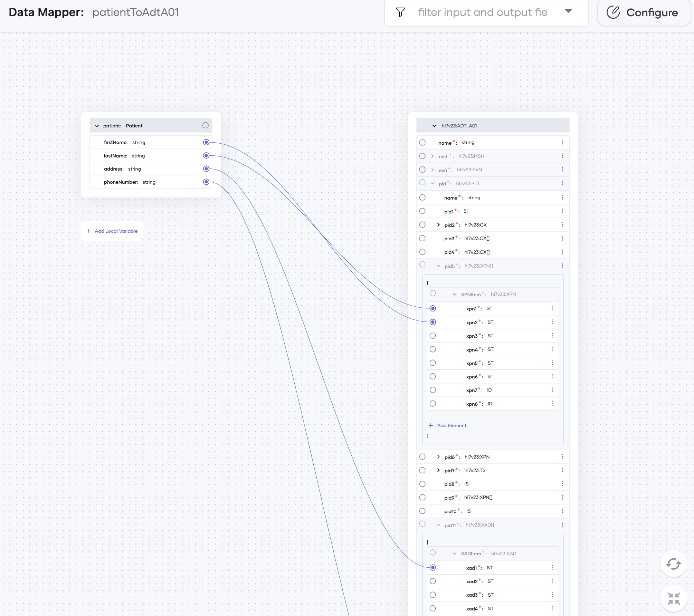This screenshot has width=694, height=616.
Task: Collapse the patient record node
Action: pos(97,126)
